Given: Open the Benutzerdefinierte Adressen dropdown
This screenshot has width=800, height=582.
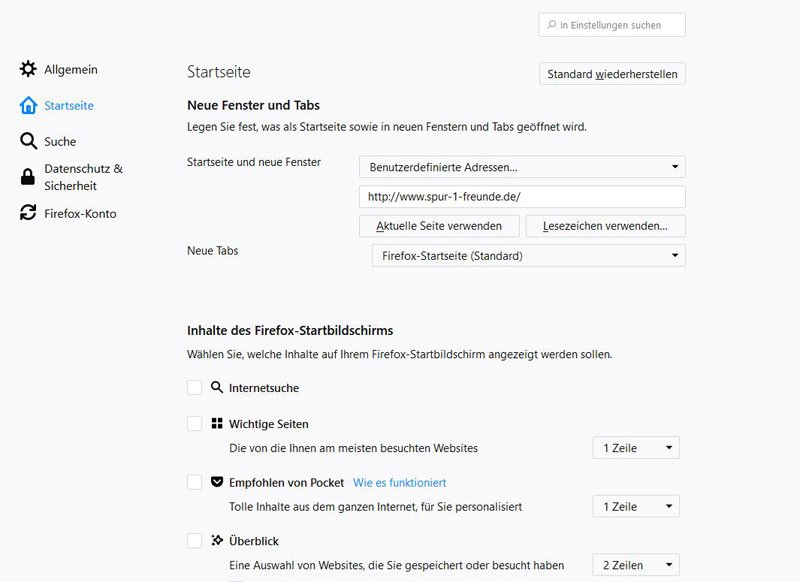Looking at the screenshot, I should pos(522,167).
